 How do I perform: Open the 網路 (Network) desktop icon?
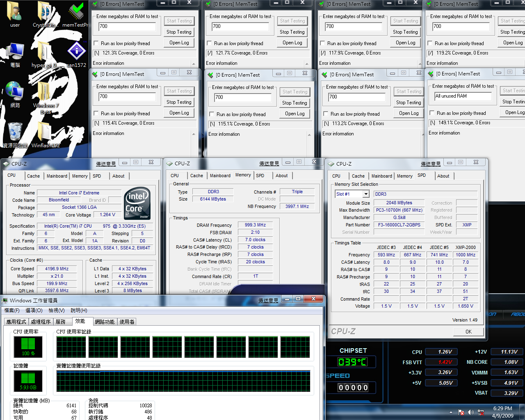tap(15, 94)
